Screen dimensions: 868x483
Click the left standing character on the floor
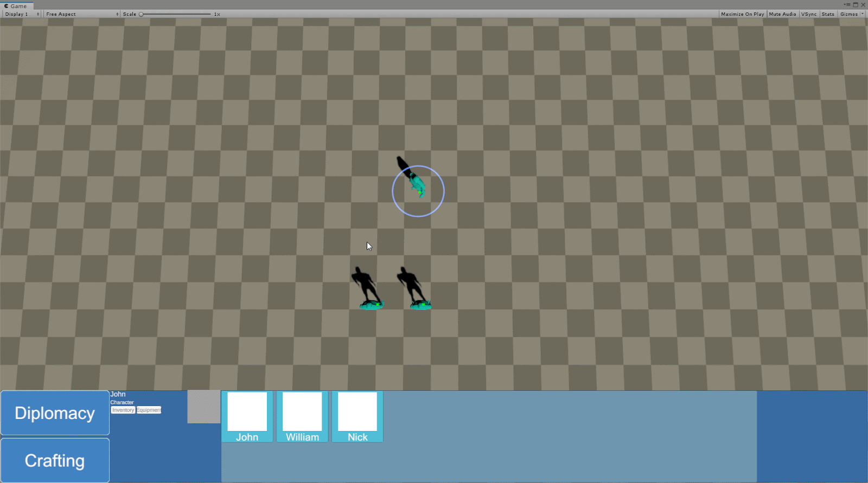(371, 305)
